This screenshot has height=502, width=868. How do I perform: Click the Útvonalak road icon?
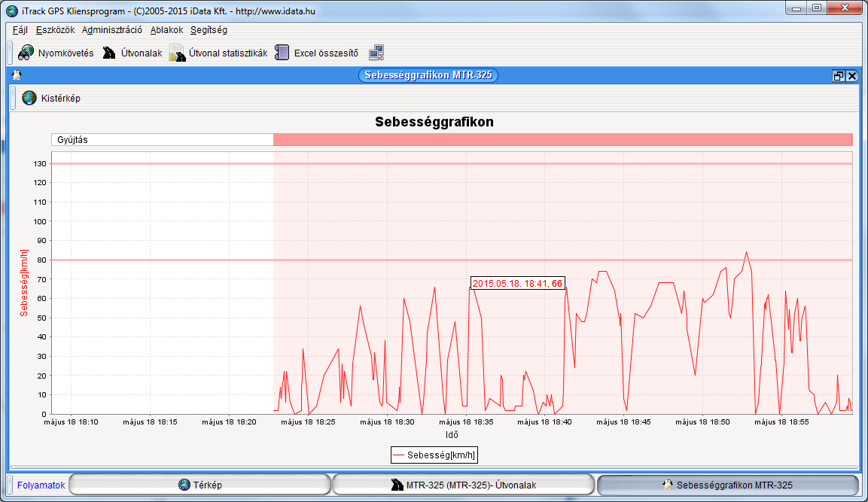[110, 53]
